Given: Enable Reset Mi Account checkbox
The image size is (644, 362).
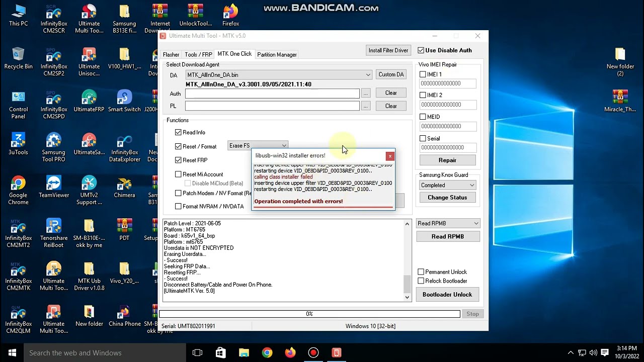Looking at the screenshot, I should click(x=178, y=174).
